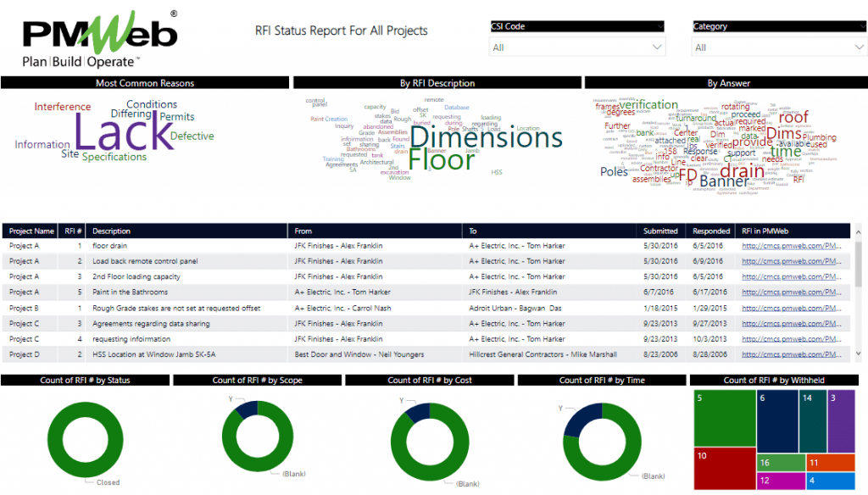Select Conditions in the reasons word cloud
868x495 pixels.
click(152, 104)
